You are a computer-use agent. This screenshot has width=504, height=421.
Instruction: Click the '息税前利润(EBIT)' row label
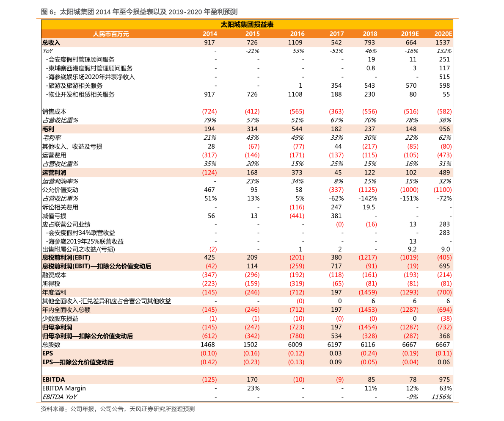coord(66,258)
